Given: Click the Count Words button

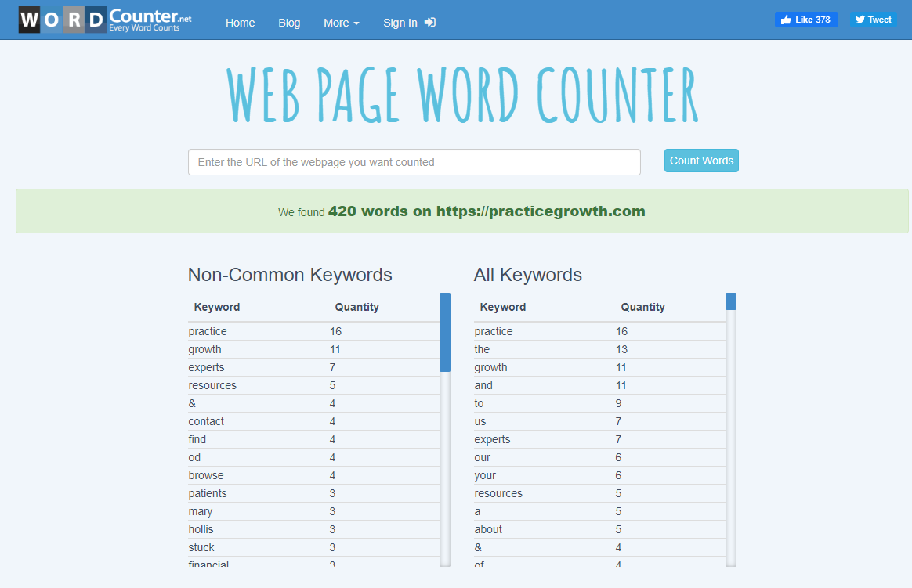Looking at the screenshot, I should coord(701,161).
